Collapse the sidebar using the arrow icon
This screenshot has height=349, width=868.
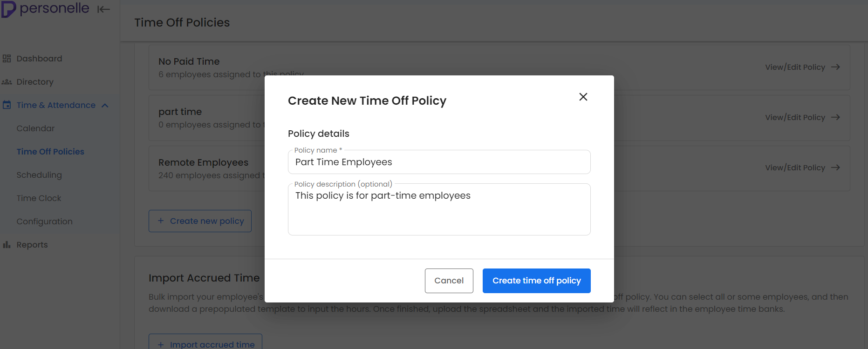(x=103, y=8)
